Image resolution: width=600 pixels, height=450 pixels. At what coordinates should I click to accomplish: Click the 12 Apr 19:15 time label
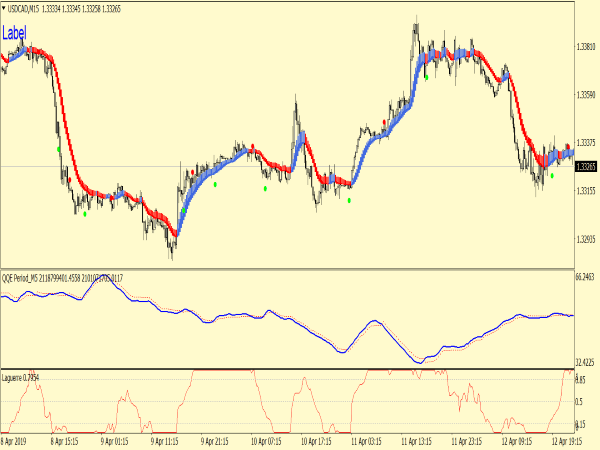click(567, 441)
